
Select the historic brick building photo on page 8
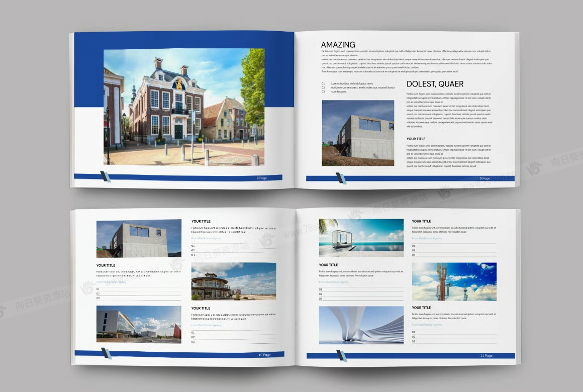tap(184, 107)
